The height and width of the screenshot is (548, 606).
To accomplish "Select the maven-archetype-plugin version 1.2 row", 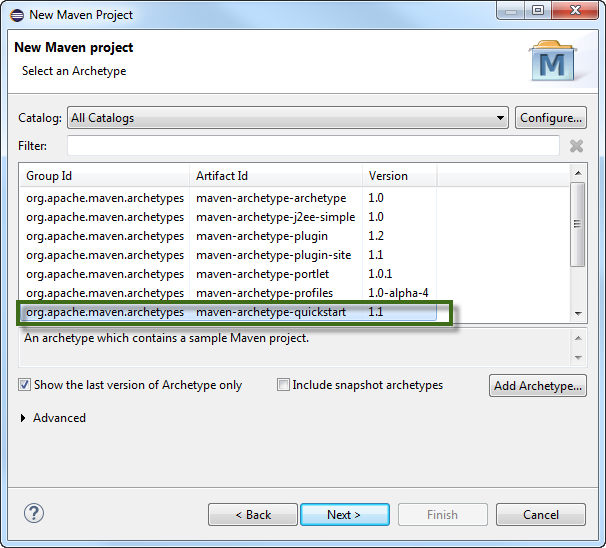I will click(228, 236).
